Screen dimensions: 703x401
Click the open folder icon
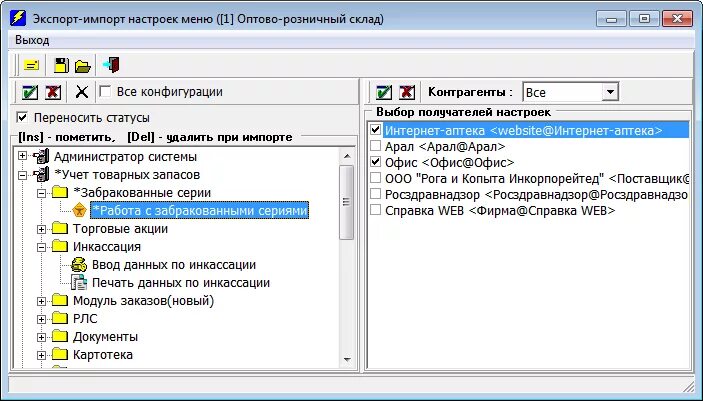82,66
